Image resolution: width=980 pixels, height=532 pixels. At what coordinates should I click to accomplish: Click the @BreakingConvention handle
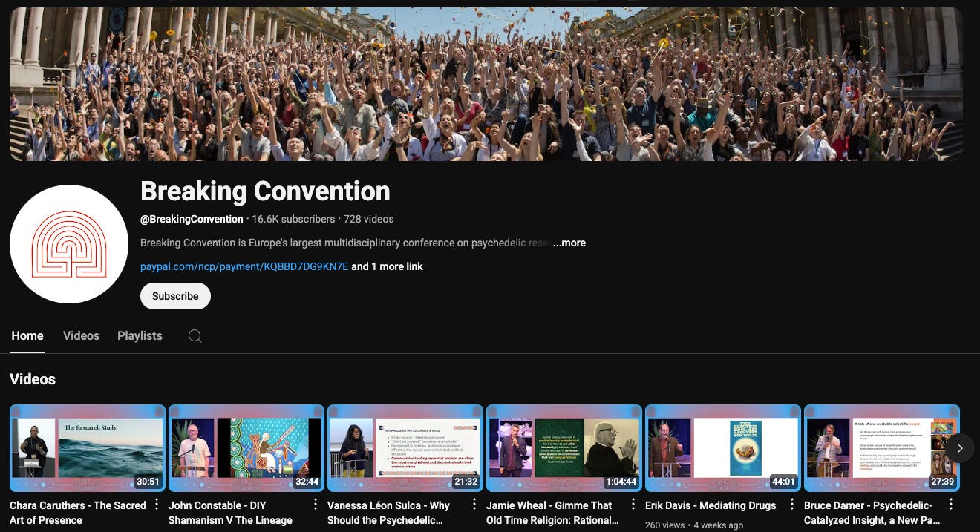coord(192,219)
